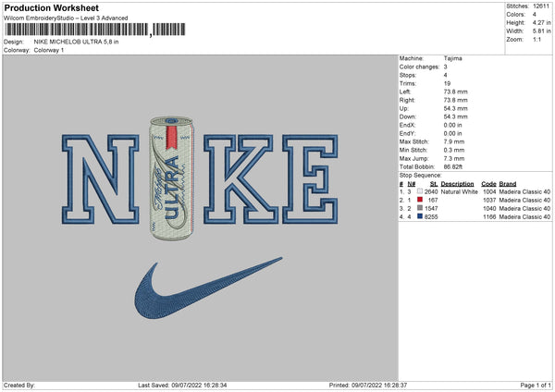Click the 'Code' column header

pyautogui.click(x=488, y=184)
